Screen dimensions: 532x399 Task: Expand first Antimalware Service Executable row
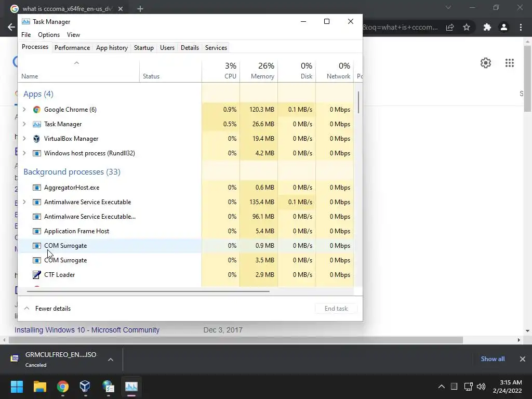coord(24,202)
